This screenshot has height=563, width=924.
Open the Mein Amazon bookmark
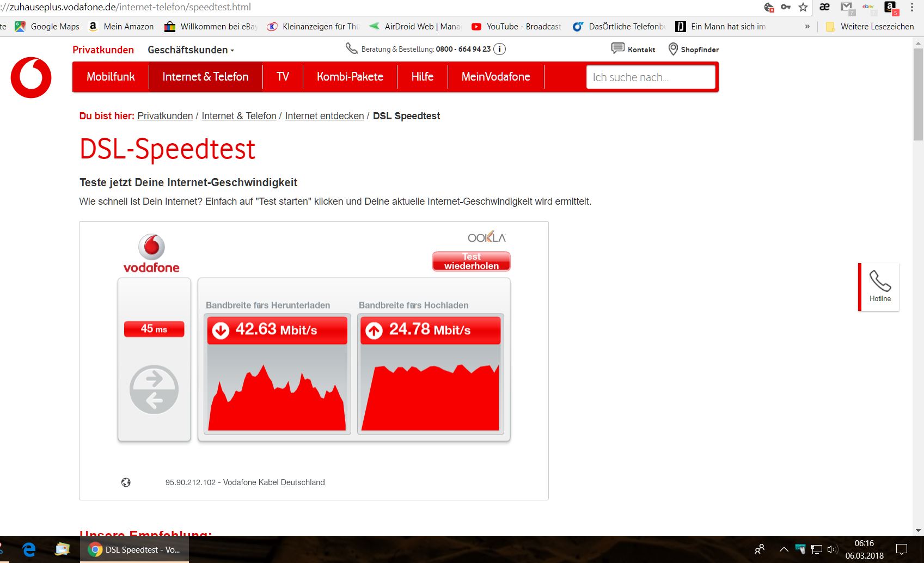point(121,26)
